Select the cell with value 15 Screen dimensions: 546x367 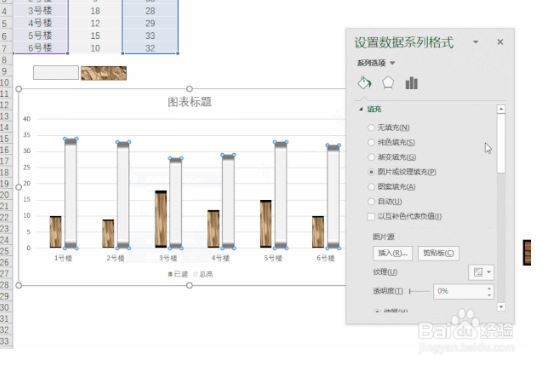tap(95, 36)
